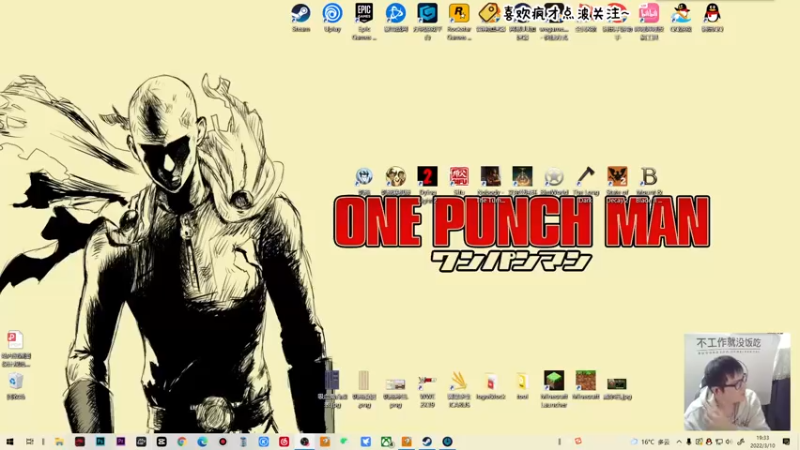The width and height of the screenshot is (800, 450).
Task: Open Microsoft Edge from the taskbar
Action: pos(202,441)
